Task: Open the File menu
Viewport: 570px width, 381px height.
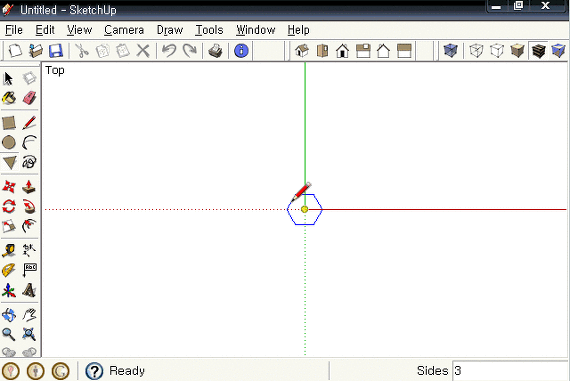Action: click(14, 30)
